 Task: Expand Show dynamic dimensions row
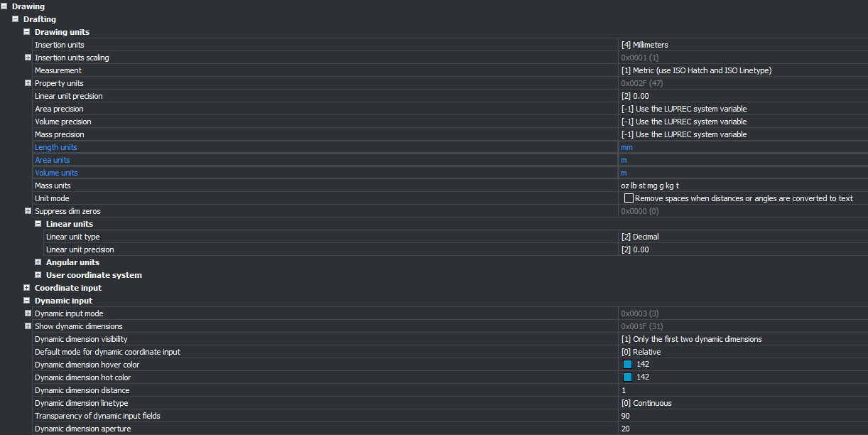pos(28,326)
